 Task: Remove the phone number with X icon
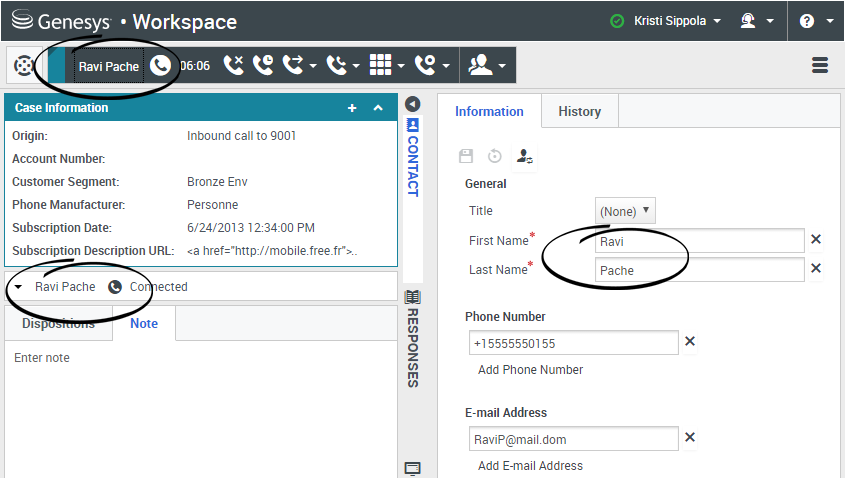click(x=689, y=342)
